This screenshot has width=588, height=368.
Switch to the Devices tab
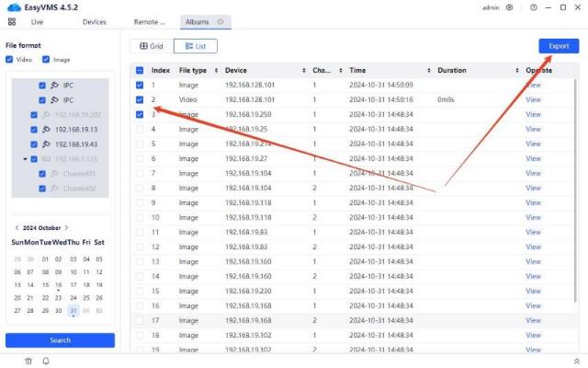[94, 21]
